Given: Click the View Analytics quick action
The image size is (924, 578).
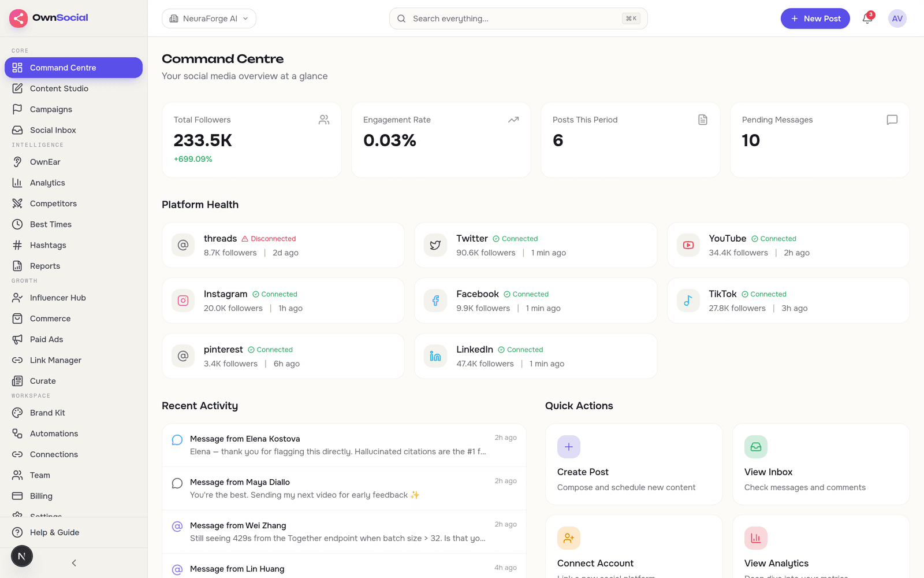Looking at the screenshot, I should click(x=821, y=547).
